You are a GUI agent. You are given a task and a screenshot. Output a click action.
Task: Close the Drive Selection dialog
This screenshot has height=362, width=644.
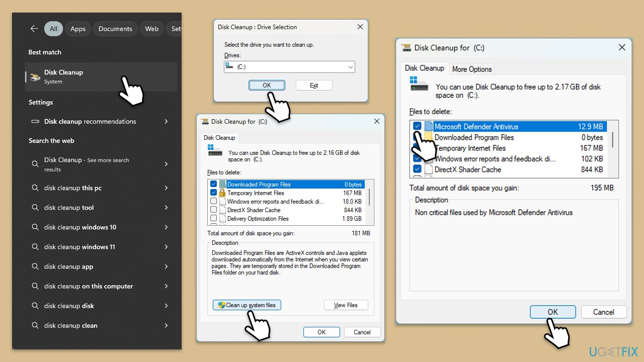tap(360, 27)
